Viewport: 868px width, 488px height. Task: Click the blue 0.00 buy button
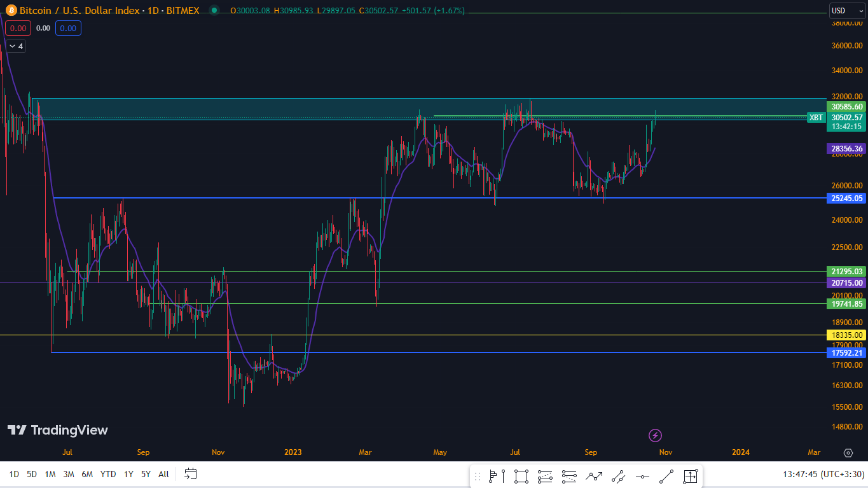click(68, 28)
